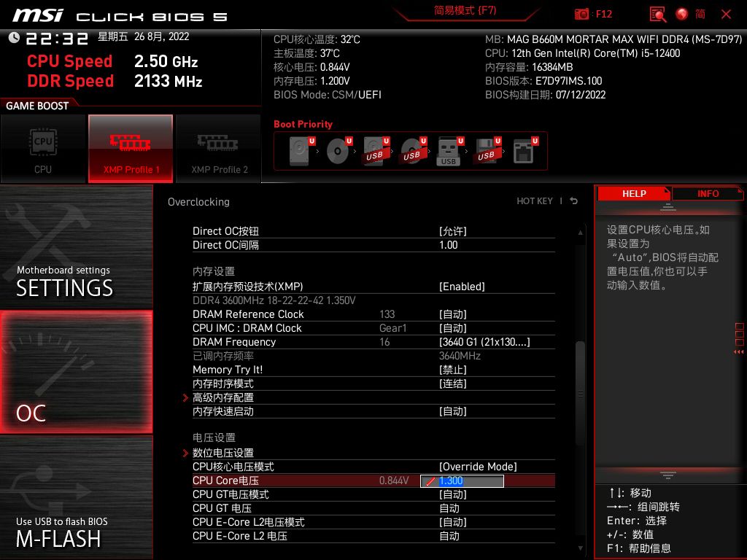Click the CPU Core电压 1.300 input field
This screenshot has width=747, height=560.
click(462, 481)
